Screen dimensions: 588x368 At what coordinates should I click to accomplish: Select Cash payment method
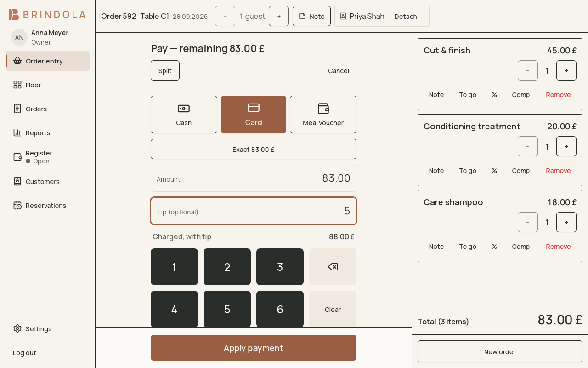[184, 115]
